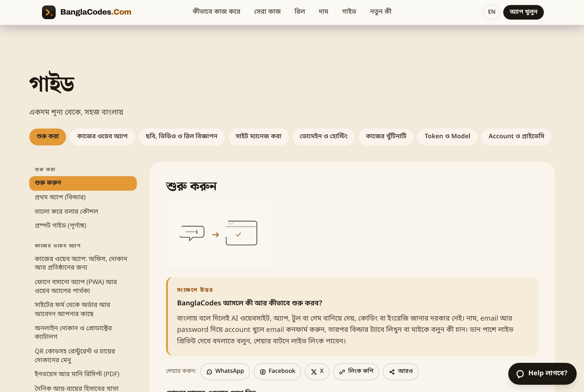Click the link chain icon for লিংক কপি
This screenshot has width=584, height=392.
[x=342, y=372]
